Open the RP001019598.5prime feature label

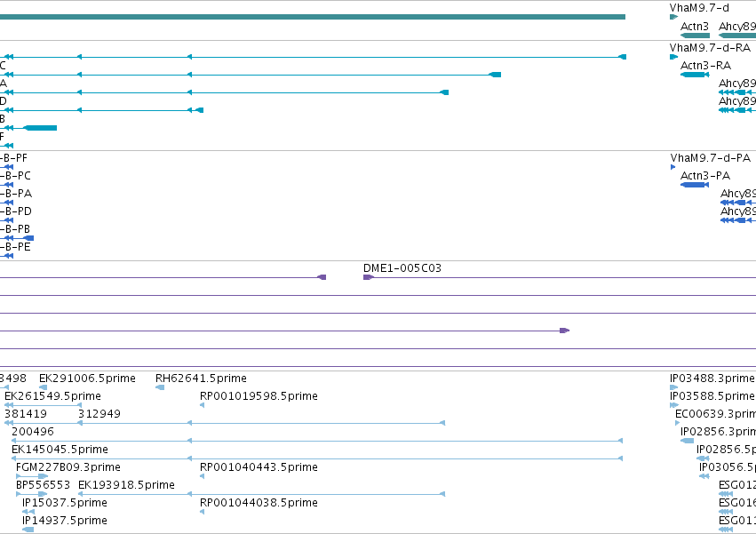pos(259,396)
